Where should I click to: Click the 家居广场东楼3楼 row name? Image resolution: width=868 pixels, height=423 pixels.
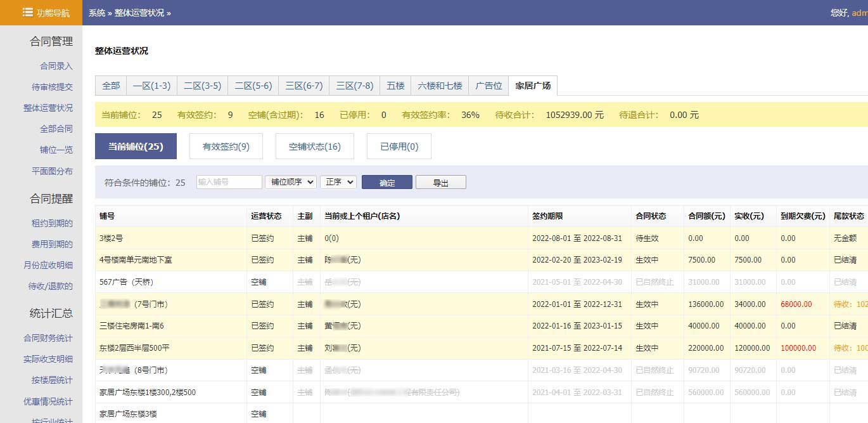click(x=128, y=414)
